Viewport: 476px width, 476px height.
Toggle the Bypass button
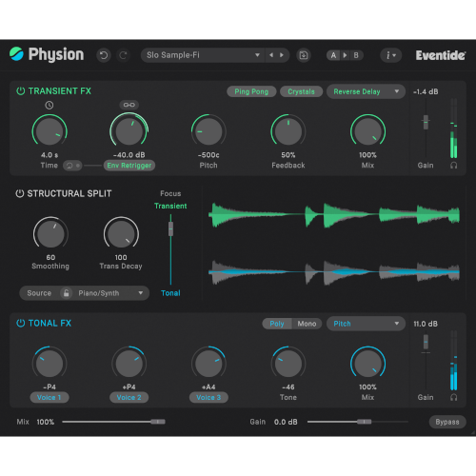pos(447,422)
